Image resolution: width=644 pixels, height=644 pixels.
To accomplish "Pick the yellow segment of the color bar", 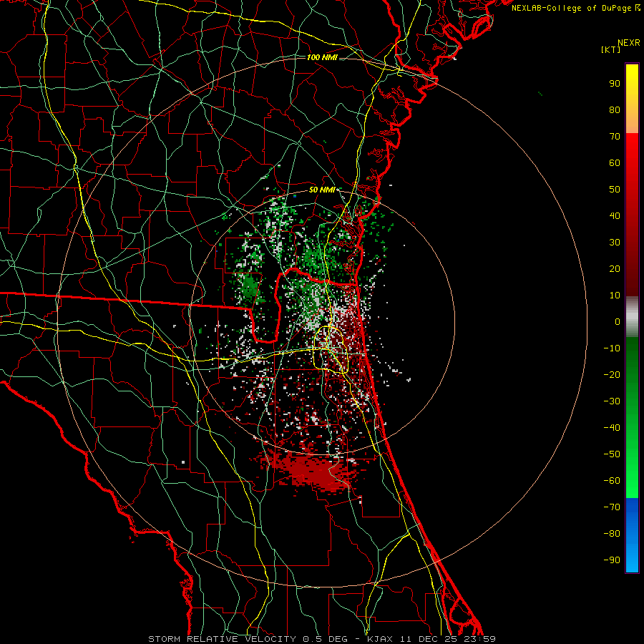I will tap(632, 99).
